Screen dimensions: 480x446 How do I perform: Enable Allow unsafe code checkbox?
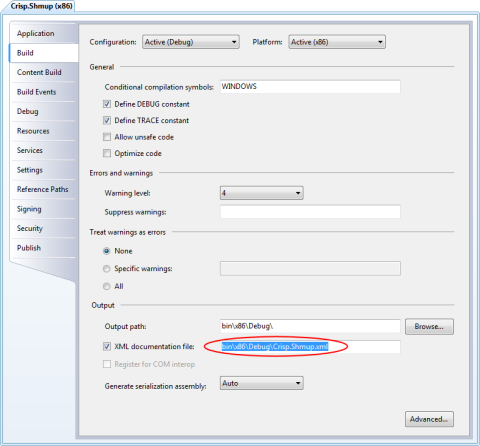(x=107, y=137)
